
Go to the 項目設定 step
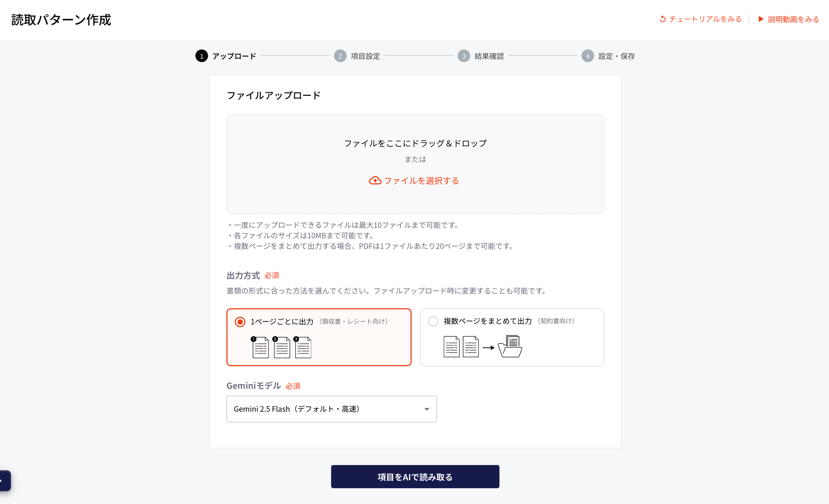tap(365, 56)
